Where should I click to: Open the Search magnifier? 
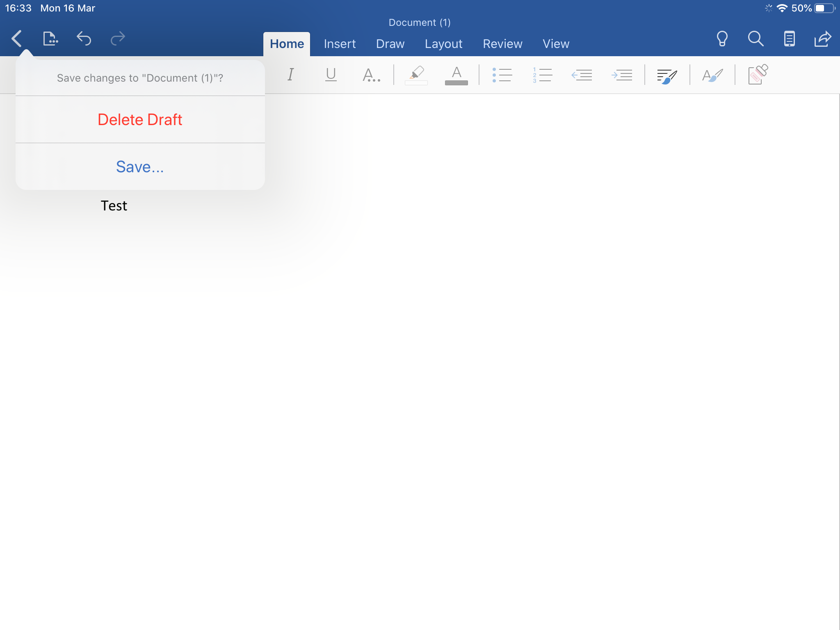coord(756,39)
